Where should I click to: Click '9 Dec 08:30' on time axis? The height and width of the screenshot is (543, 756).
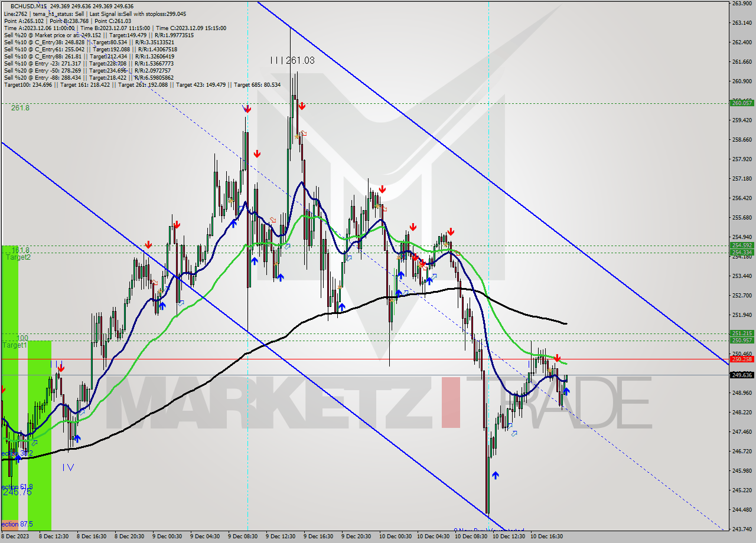(243, 537)
